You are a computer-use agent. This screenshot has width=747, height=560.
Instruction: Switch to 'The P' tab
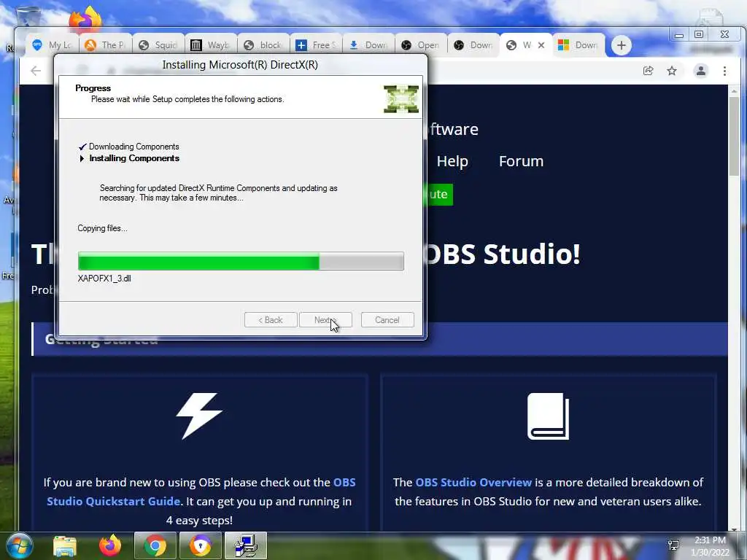click(105, 45)
